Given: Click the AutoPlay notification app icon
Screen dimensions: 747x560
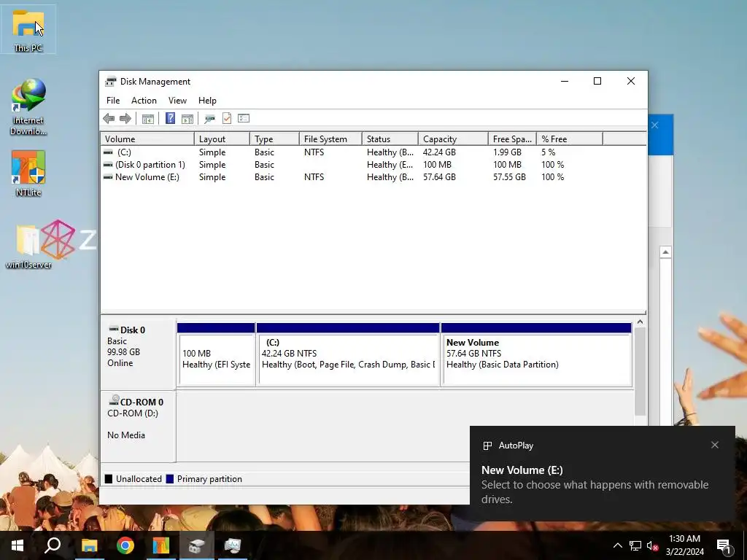Looking at the screenshot, I should [487, 446].
